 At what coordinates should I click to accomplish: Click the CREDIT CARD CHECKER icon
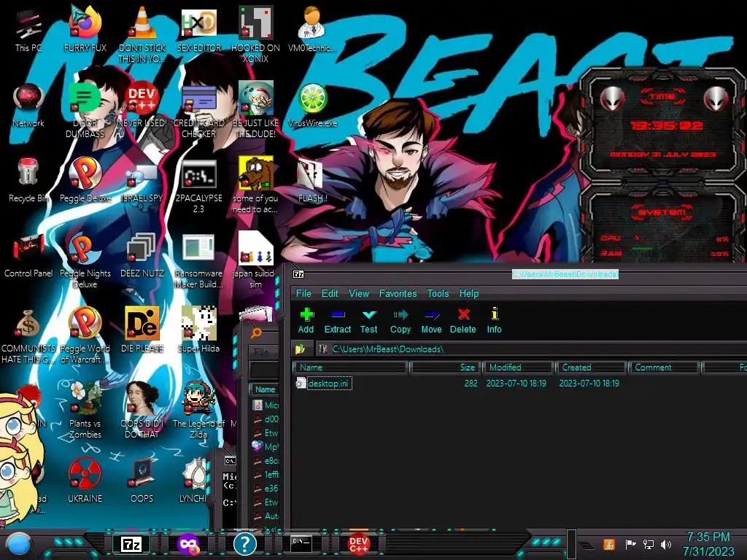coord(198,111)
